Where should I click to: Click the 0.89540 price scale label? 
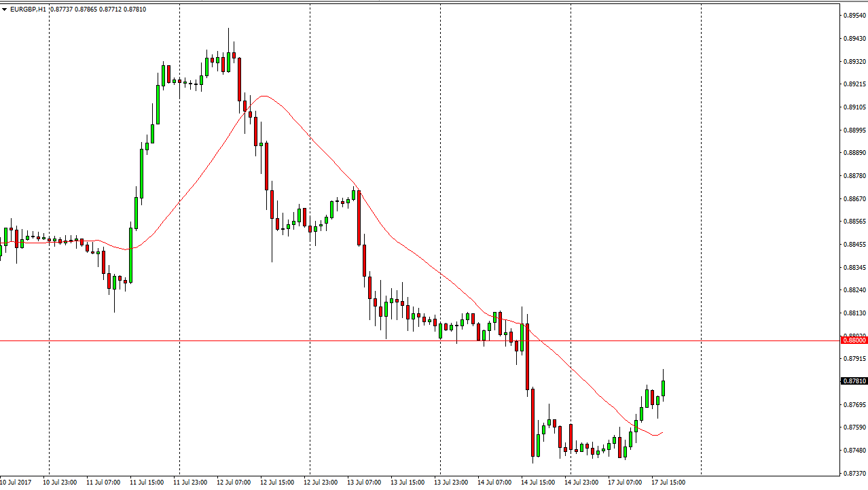click(854, 15)
